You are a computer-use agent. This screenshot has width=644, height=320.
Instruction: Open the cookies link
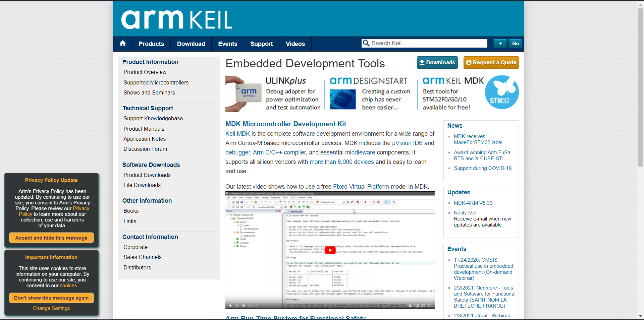(x=68, y=285)
